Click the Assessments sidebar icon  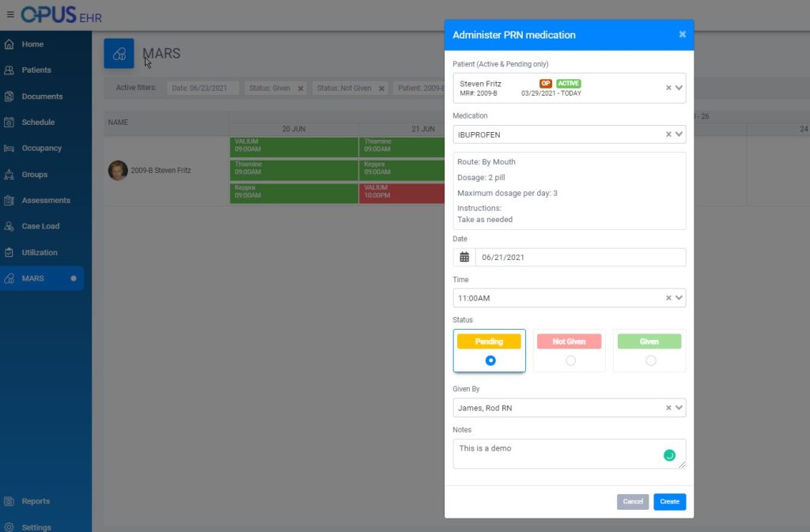(9, 200)
